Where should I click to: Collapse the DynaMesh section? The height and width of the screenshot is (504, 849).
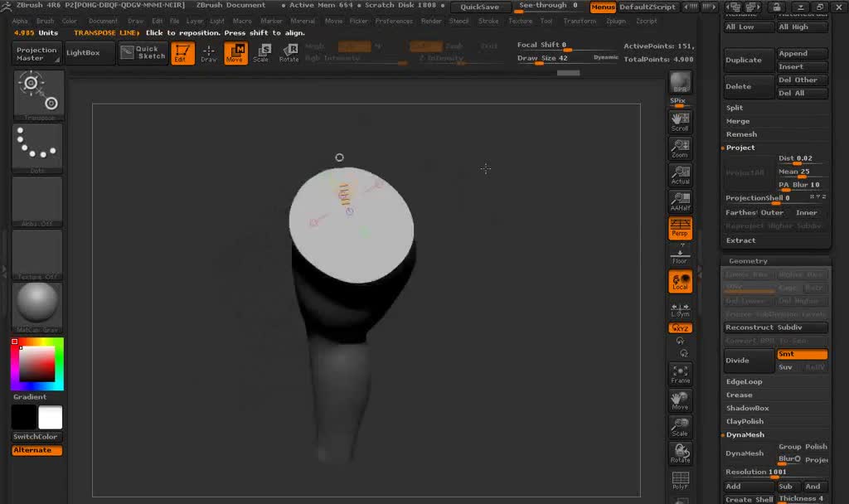745,434
